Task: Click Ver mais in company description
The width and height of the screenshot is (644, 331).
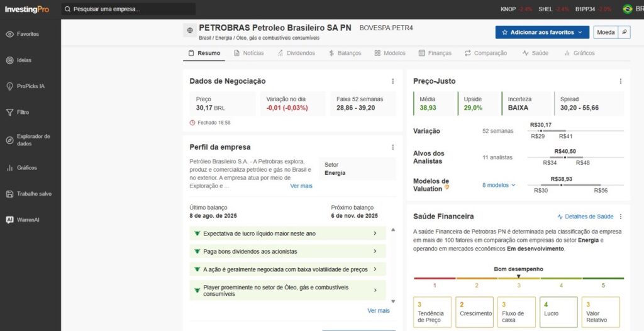Action: point(301,186)
